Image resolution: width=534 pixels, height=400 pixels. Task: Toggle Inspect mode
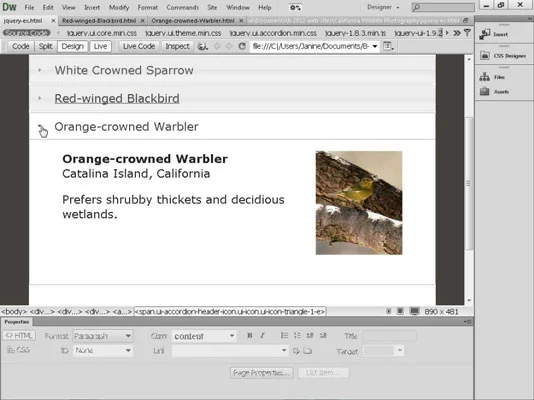click(x=177, y=46)
